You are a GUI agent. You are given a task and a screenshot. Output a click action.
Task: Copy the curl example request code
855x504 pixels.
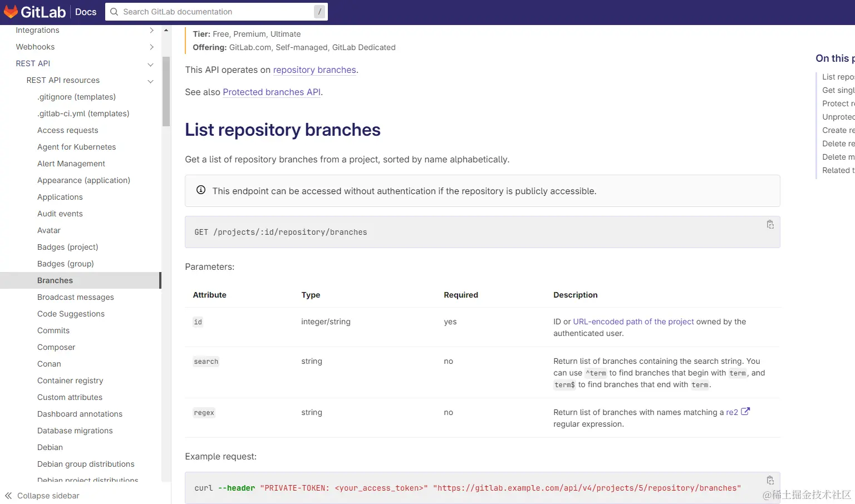pyautogui.click(x=770, y=480)
